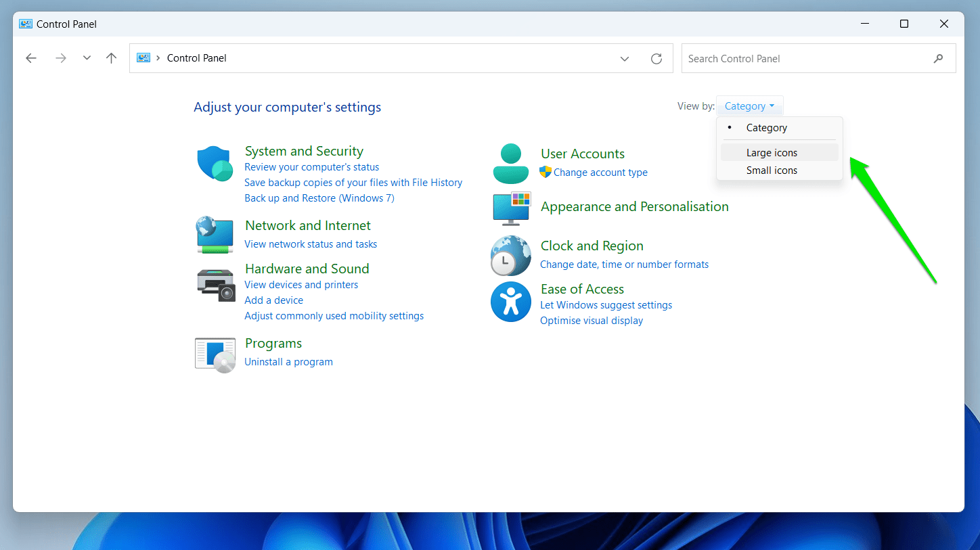980x550 pixels.
Task: Open the Programs category icon
Action: [215, 355]
